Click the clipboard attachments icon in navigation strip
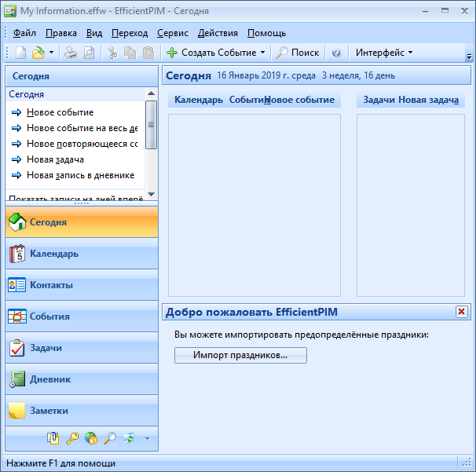 53,438
